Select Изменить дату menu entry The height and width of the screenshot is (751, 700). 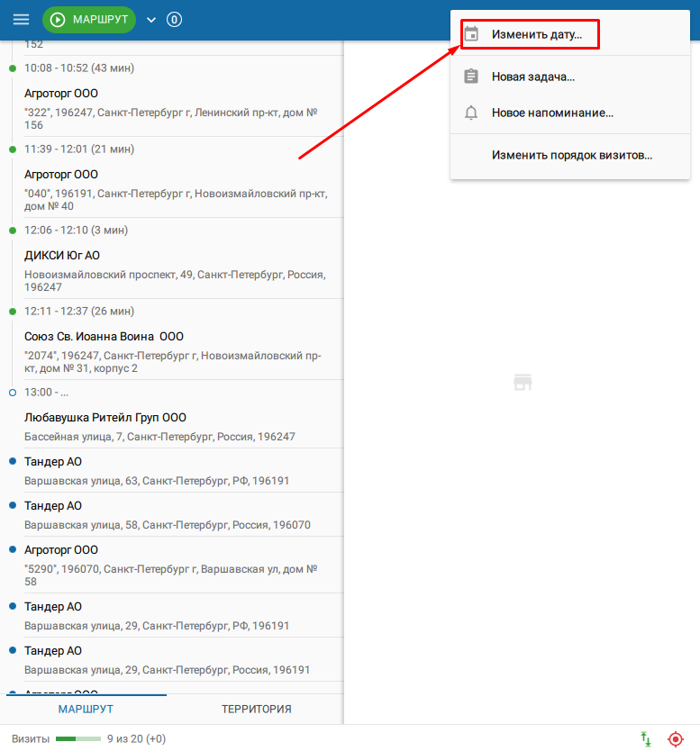(x=570, y=34)
